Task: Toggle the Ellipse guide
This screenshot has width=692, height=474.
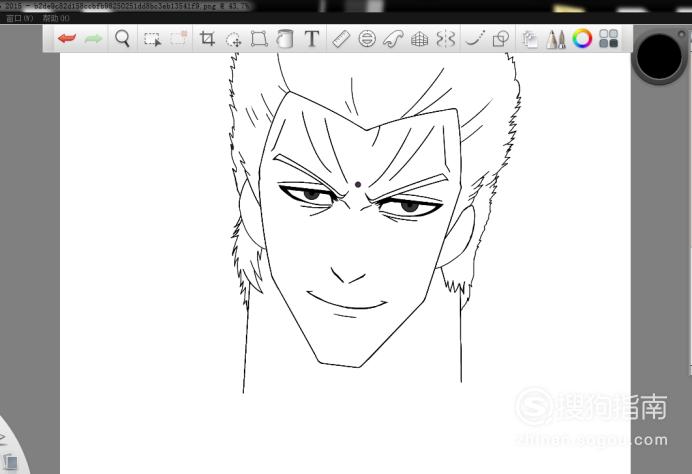Action: click(367, 39)
